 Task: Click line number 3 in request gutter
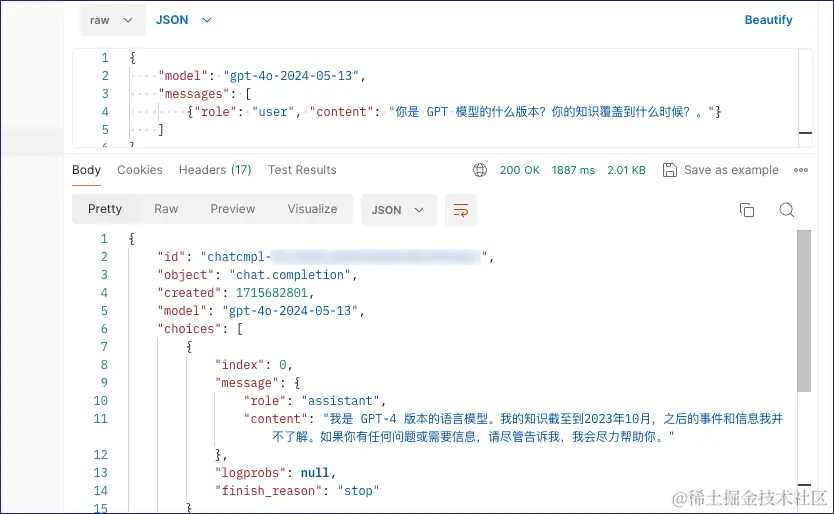coord(105,94)
